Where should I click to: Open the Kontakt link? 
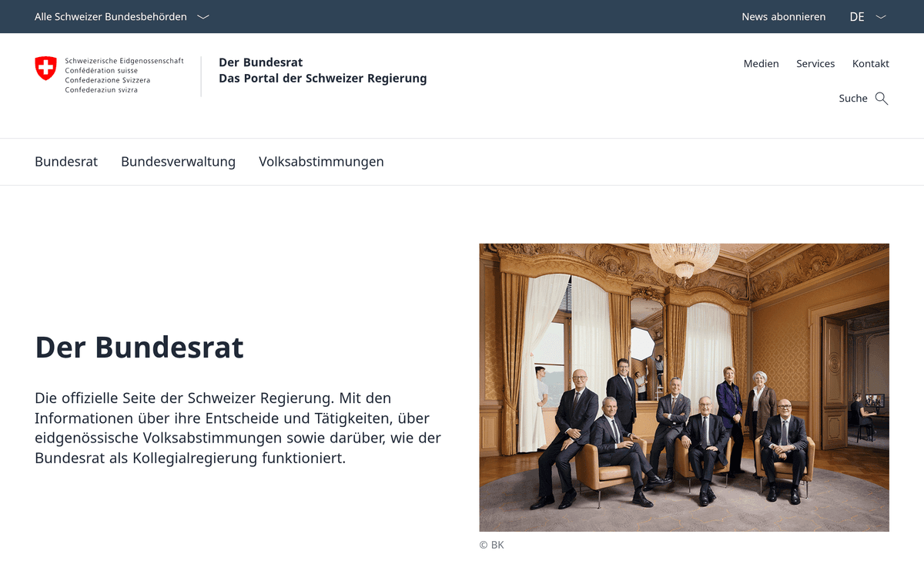[x=870, y=64]
